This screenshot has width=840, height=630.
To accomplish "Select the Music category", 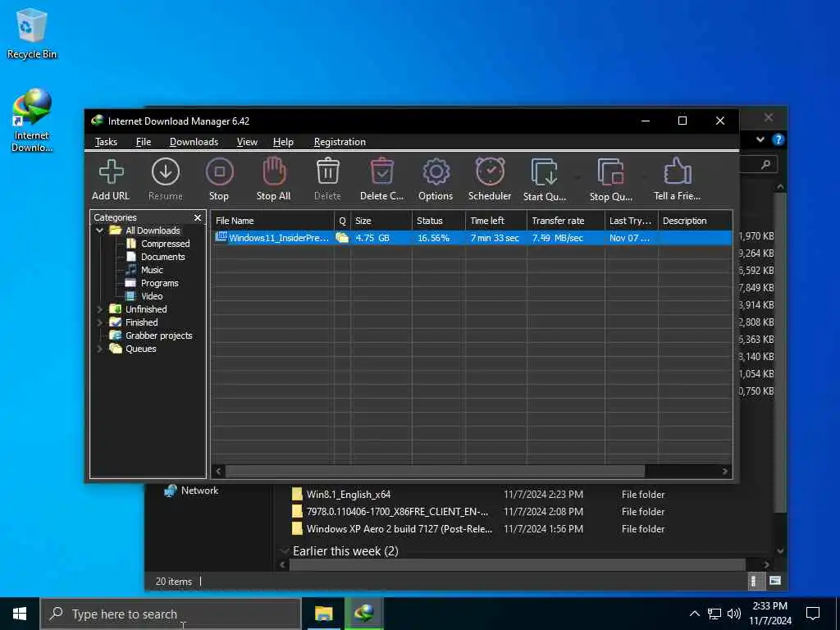I will [x=152, y=270].
